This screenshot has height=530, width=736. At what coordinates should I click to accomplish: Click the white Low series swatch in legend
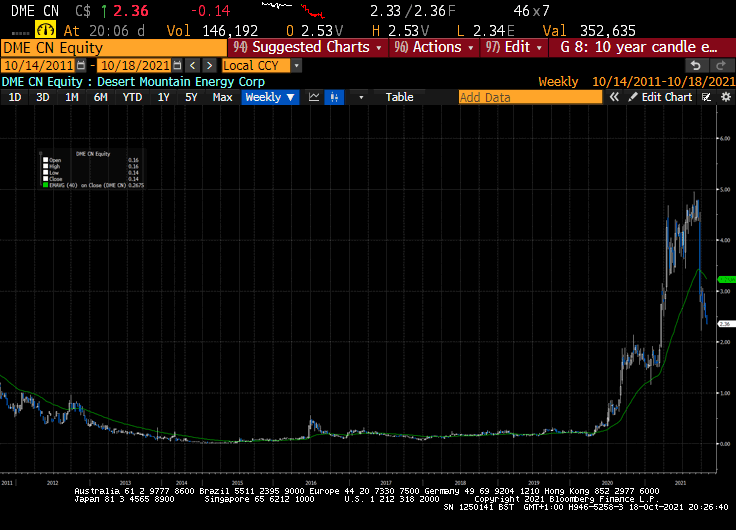click(46, 172)
